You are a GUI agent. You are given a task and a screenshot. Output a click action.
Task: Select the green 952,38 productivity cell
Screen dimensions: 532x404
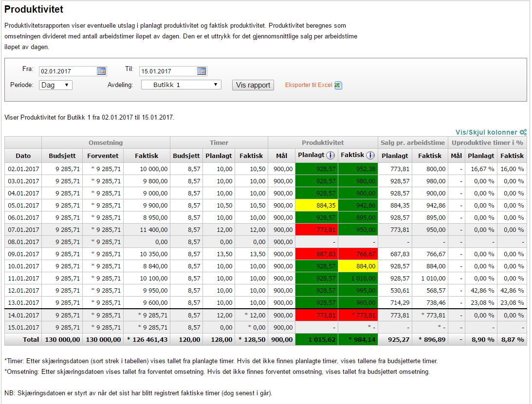pyautogui.click(x=358, y=169)
